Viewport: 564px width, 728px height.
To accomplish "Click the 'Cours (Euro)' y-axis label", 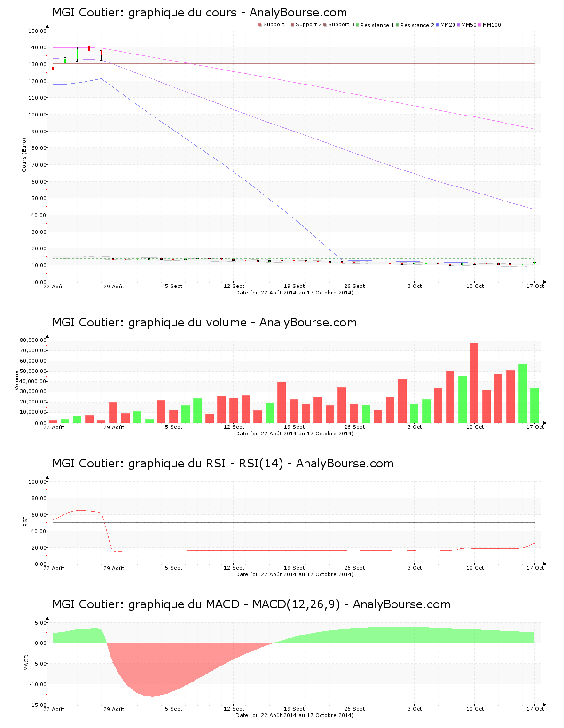I will pos(24,155).
